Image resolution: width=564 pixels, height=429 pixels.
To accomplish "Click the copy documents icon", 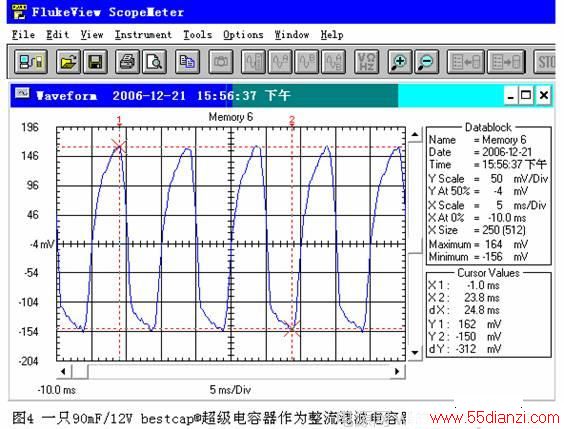I will tap(187, 62).
